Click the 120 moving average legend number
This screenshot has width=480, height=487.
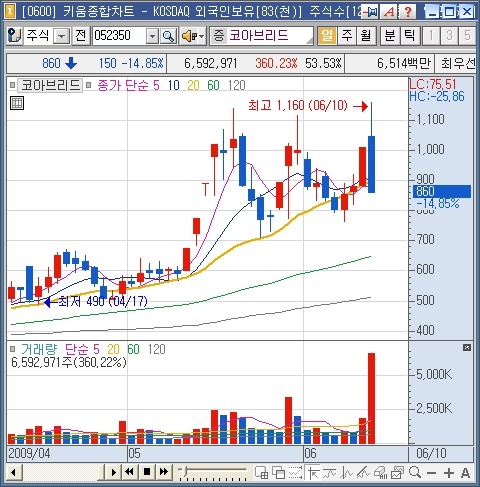237,85
